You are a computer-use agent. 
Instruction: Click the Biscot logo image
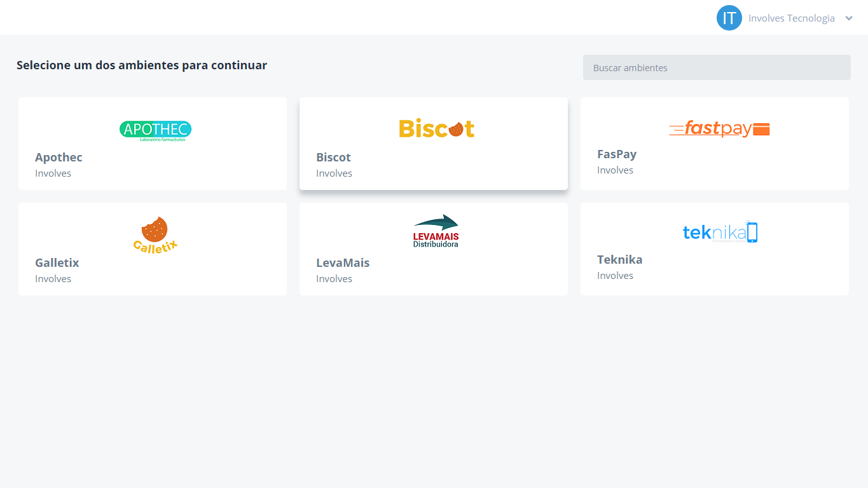tap(436, 128)
